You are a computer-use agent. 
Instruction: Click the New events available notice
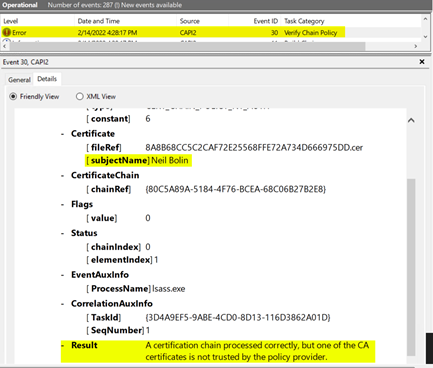point(152,5)
